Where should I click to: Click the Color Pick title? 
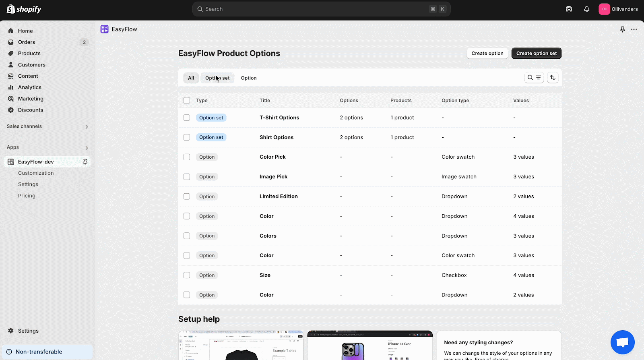click(x=272, y=157)
